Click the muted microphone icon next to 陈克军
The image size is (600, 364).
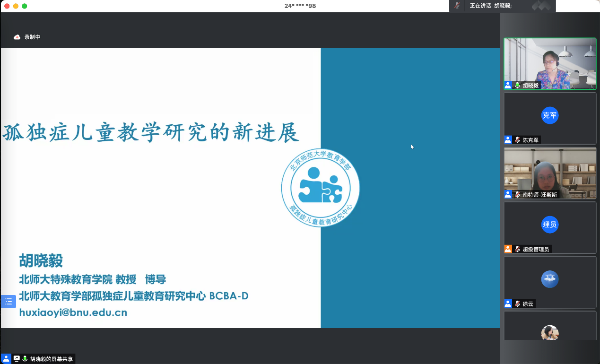tap(517, 140)
